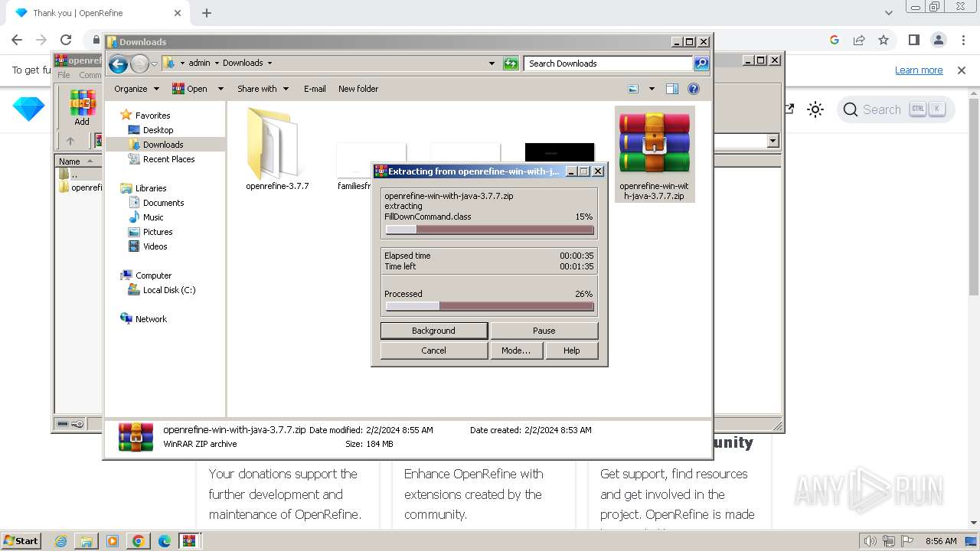The width and height of the screenshot is (980, 551).
Task: Click the Action Center flag tray icon
Action: pos(909,541)
